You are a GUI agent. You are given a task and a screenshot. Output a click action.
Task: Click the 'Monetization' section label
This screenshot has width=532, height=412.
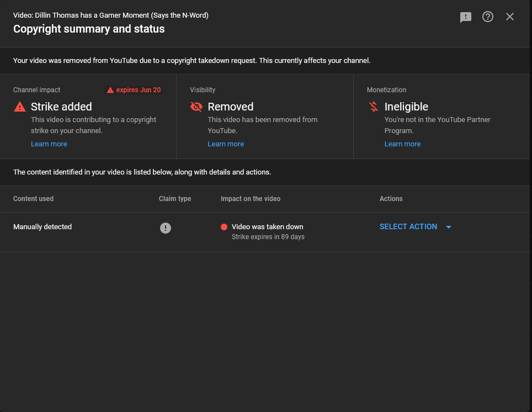tap(386, 90)
